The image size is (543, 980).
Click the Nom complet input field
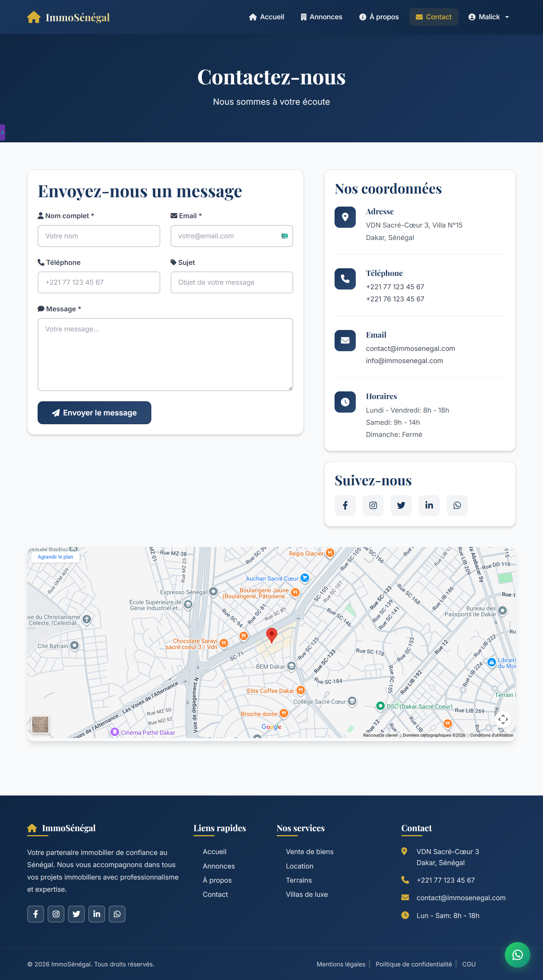(99, 236)
